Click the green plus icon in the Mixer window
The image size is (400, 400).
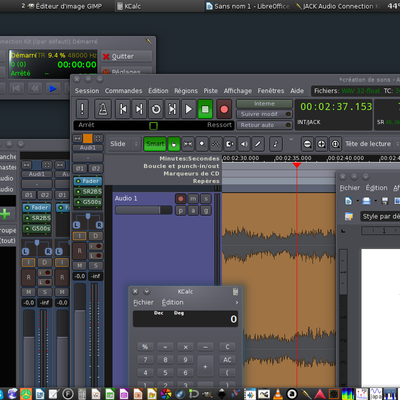(x=5, y=214)
